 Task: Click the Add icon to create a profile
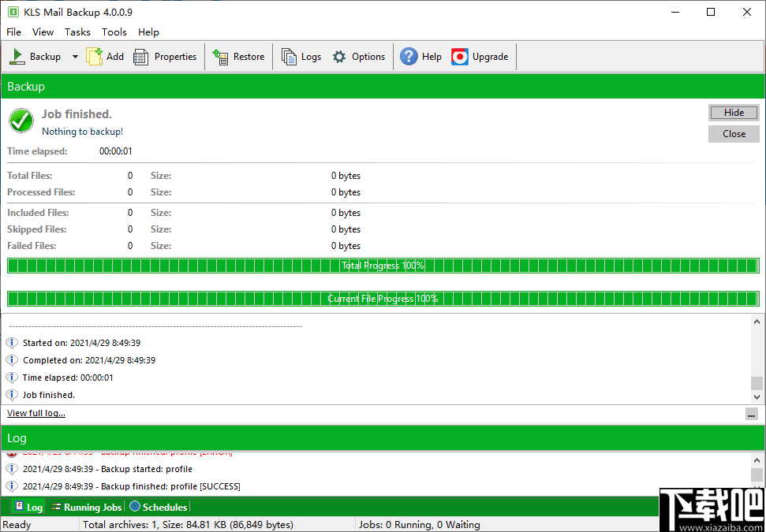[95, 56]
